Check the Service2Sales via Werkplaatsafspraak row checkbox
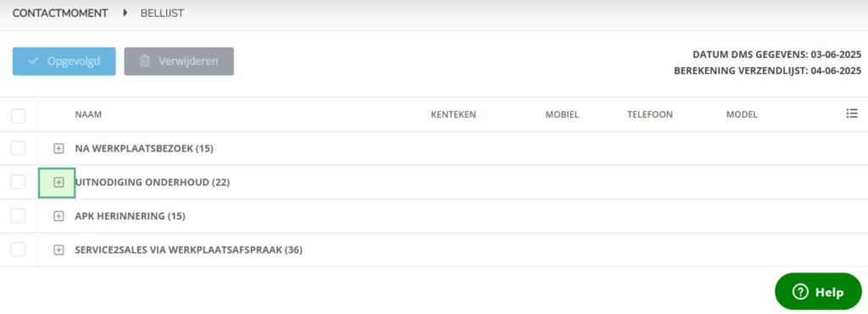The image size is (868, 314). [19, 250]
